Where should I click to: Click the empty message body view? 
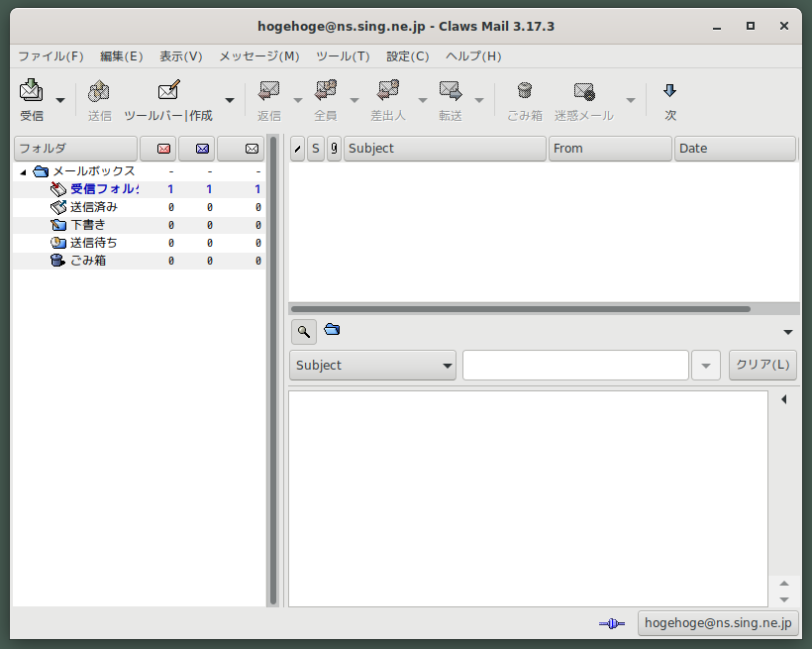tap(528, 498)
